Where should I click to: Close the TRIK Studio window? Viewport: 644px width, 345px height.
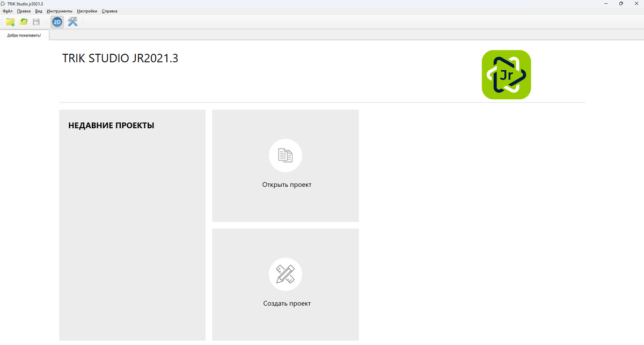point(636,4)
